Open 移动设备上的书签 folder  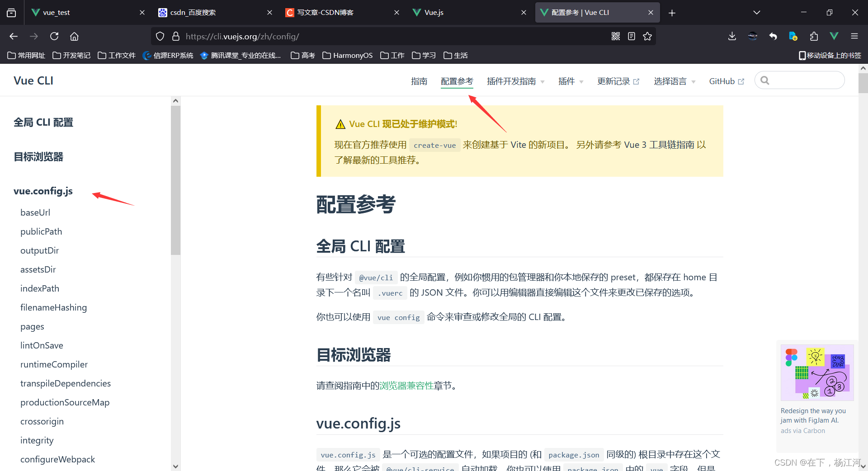[x=830, y=55]
